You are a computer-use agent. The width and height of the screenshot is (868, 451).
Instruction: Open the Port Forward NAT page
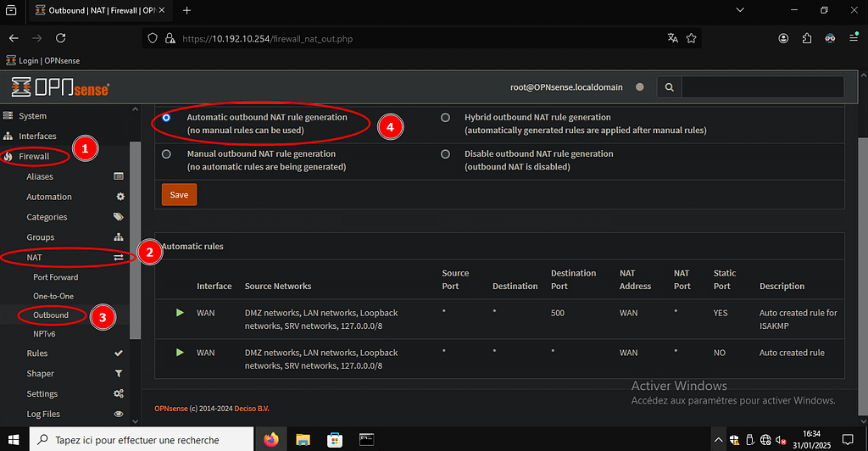pyautogui.click(x=55, y=277)
